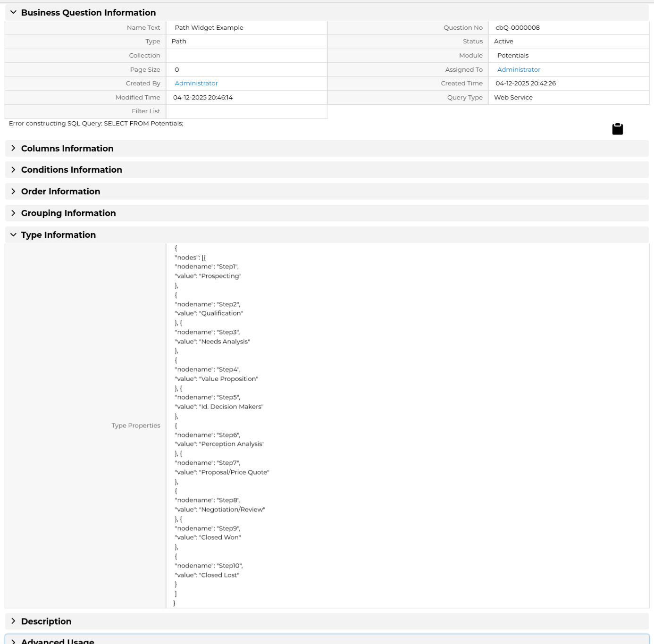Click the "value": "Negotiation/Review" line
Image resolution: width=654 pixels, height=644 pixels.
point(220,510)
